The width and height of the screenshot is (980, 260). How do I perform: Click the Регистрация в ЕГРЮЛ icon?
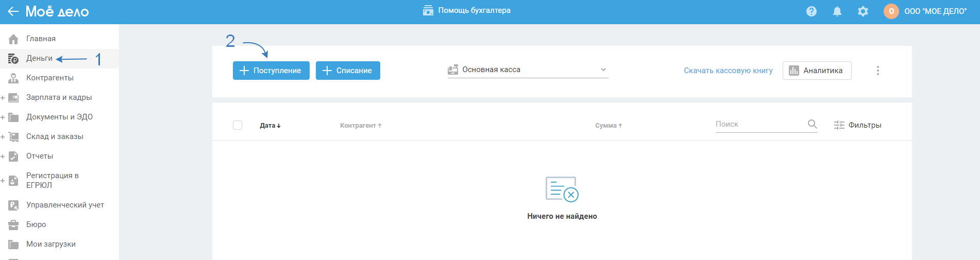click(x=13, y=181)
